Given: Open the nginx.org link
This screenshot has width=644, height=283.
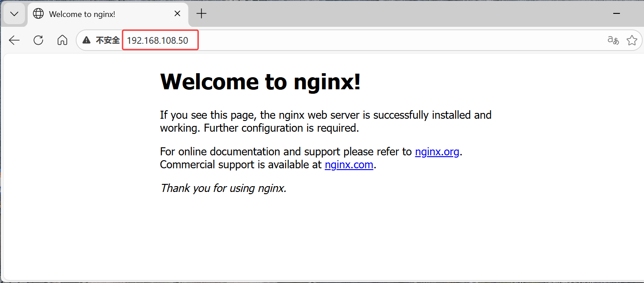Looking at the screenshot, I should (437, 152).
